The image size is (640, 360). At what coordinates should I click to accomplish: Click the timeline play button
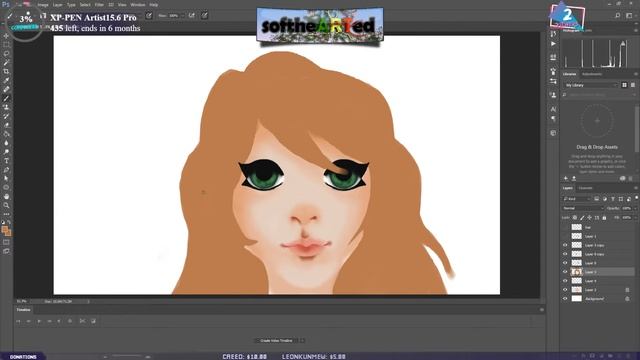click(39, 321)
